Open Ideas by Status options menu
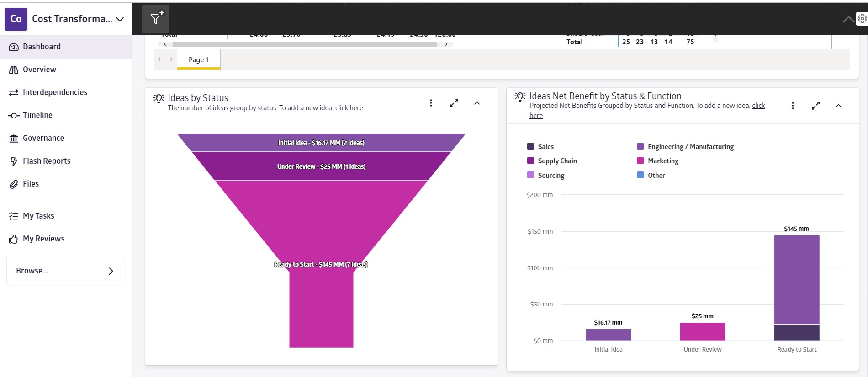This screenshot has width=868, height=380. point(431,103)
